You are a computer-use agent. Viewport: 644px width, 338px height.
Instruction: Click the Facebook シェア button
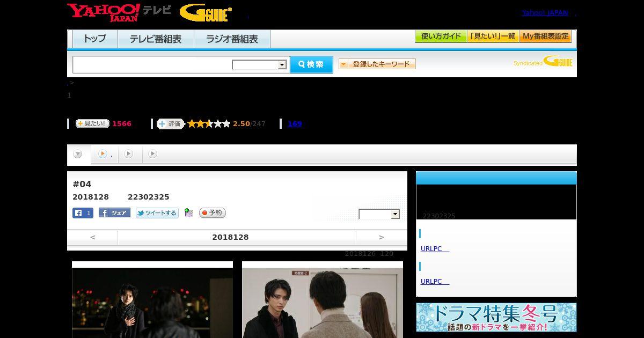coord(114,213)
